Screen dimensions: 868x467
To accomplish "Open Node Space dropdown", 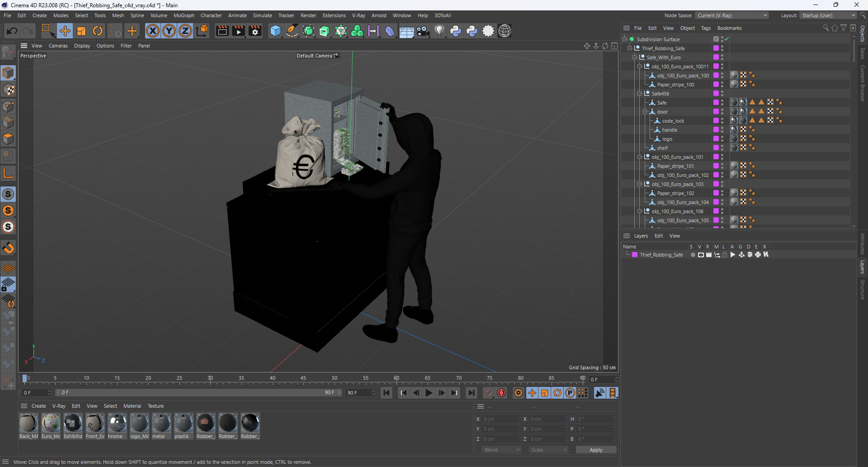I will tap(732, 15).
